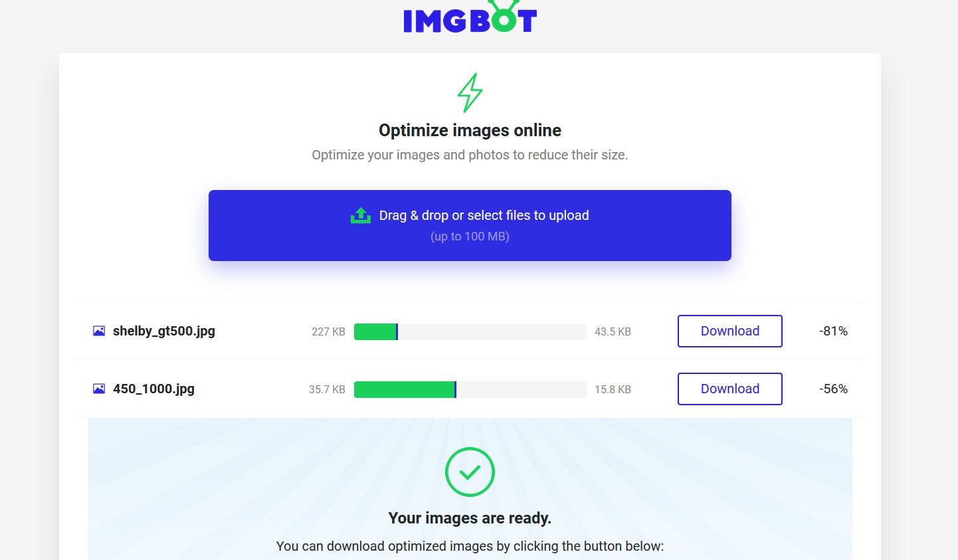
Task: Select the 450_1000.jpg file name
Action: tap(153, 389)
